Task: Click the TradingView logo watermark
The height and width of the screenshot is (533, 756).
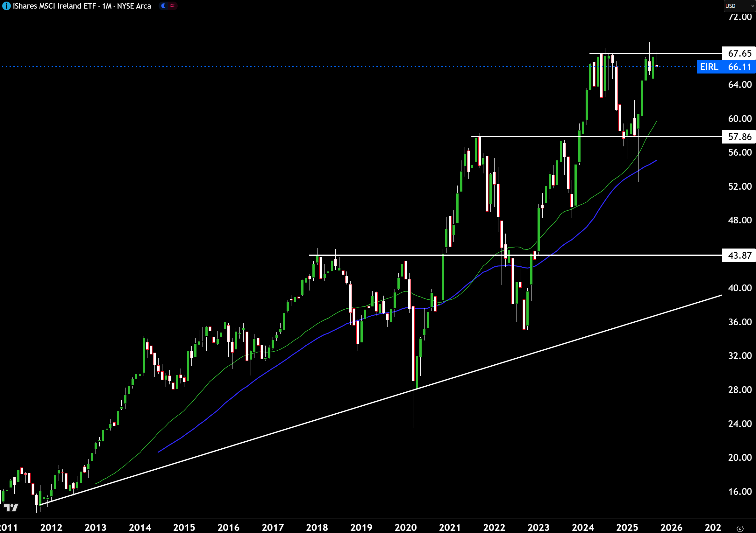Action: [11, 508]
